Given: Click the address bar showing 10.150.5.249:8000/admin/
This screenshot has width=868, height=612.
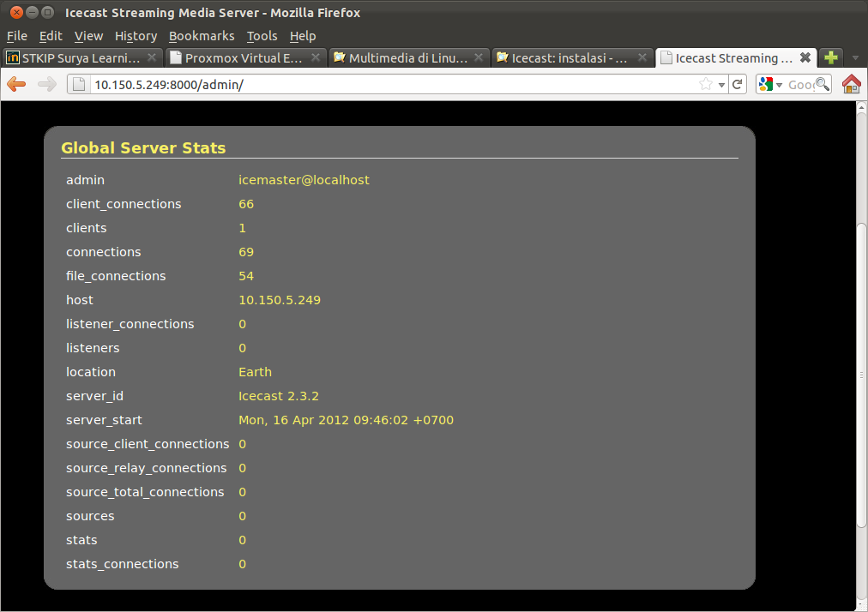Looking at the screenshot, I should pos(386,84).
